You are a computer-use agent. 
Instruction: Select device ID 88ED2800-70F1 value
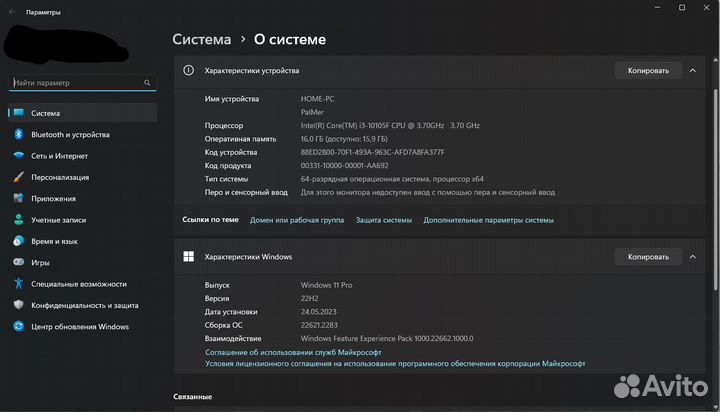pos(372,152)
